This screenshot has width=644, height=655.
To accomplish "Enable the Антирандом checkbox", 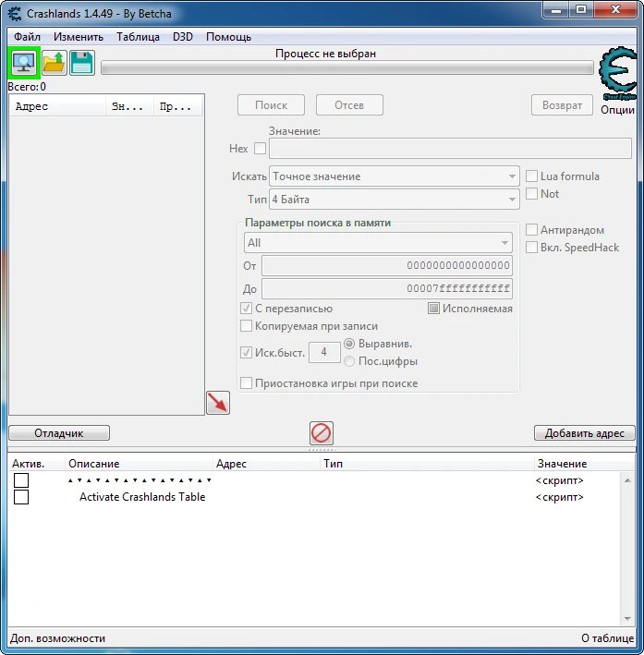I will coord(531,230).
